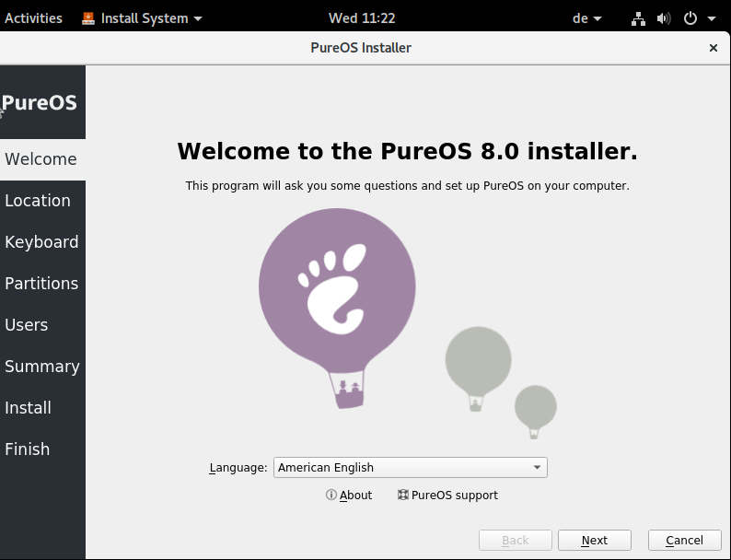
Task: Click the volume speaker icon
Action: (663, 18)
